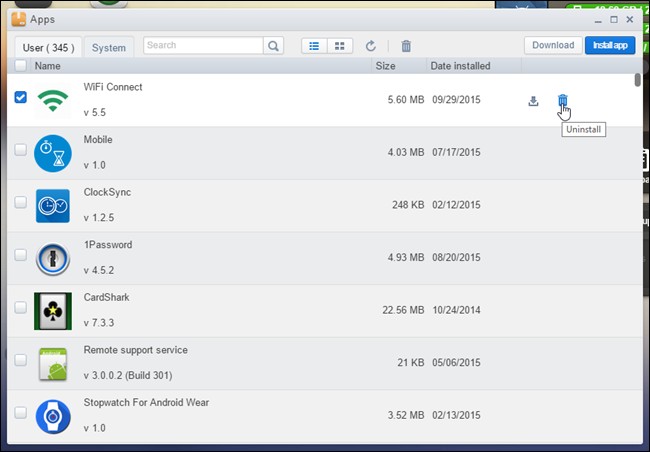Export WiFi Connect with download icon

point(534,101)
